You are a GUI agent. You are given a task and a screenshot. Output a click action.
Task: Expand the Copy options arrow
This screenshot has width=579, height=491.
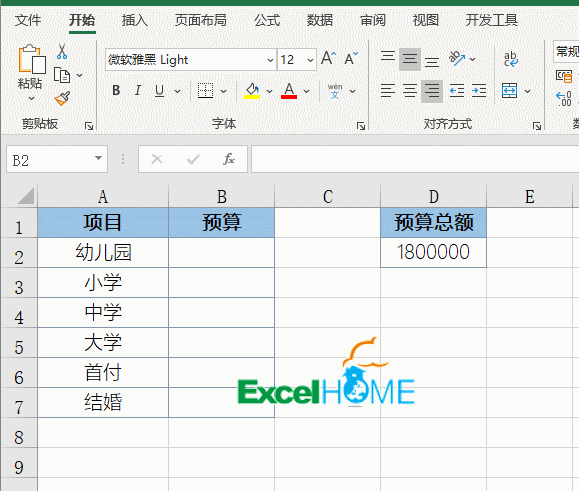click(79, 75)
